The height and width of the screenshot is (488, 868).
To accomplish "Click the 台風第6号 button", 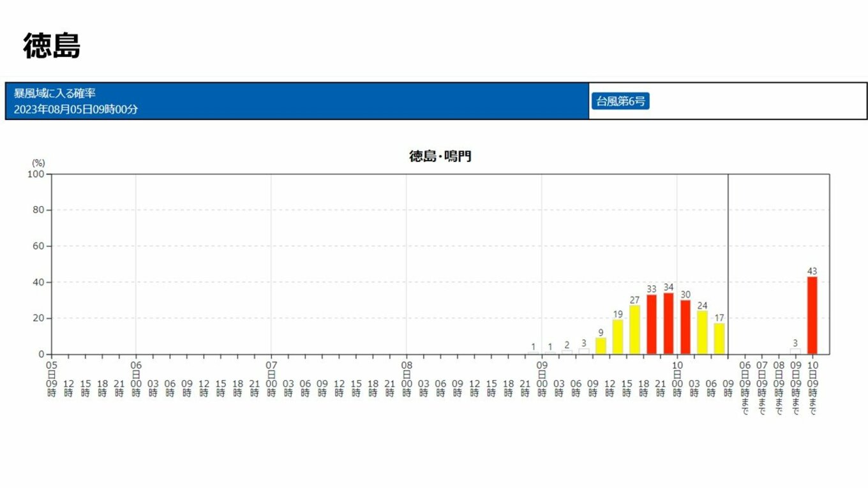I will tap(620, 101).
